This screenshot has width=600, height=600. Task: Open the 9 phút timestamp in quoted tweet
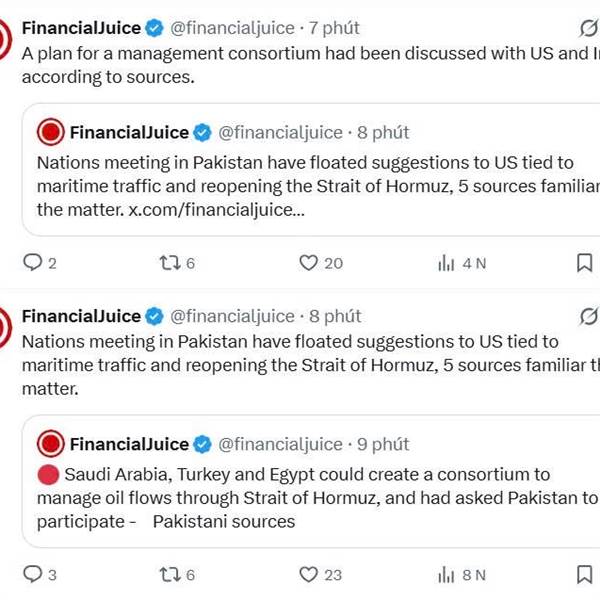click(383, 444)
